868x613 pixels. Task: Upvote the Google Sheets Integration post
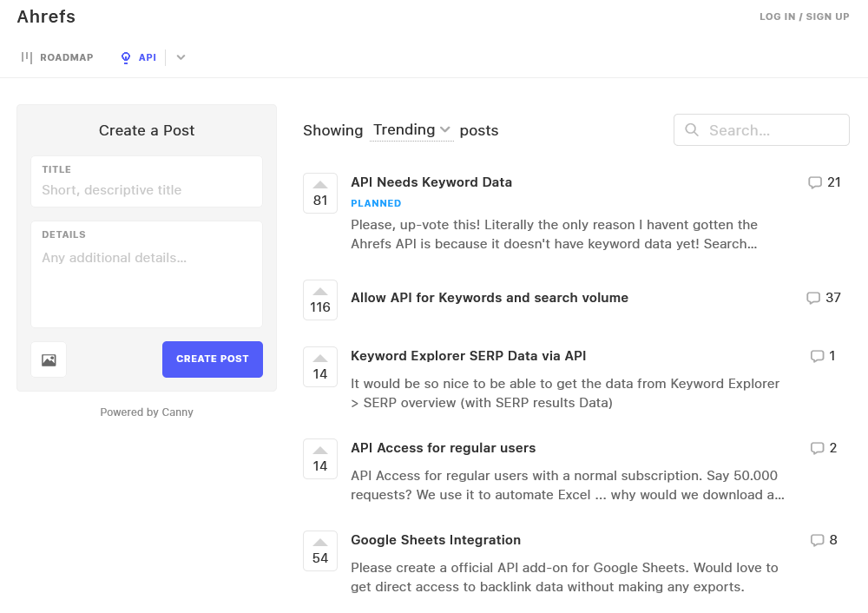click(320, 550)
